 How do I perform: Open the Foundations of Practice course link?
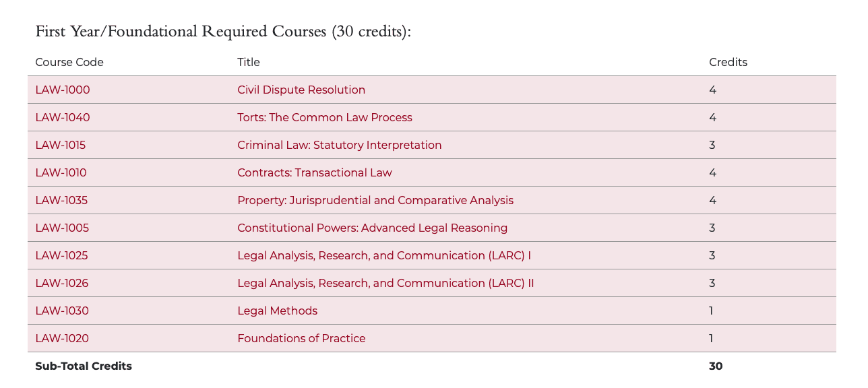[301, 339]
